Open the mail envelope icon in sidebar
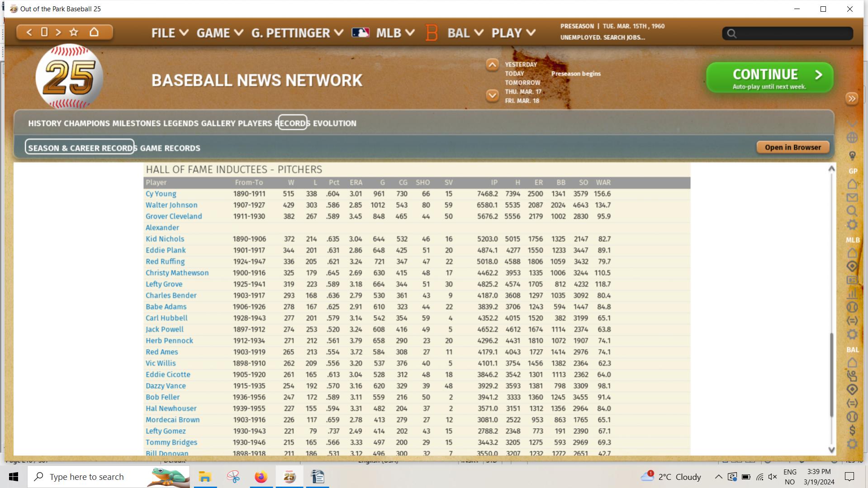The image size is (868, 488). pyautogui.click(x=852, y=198)
